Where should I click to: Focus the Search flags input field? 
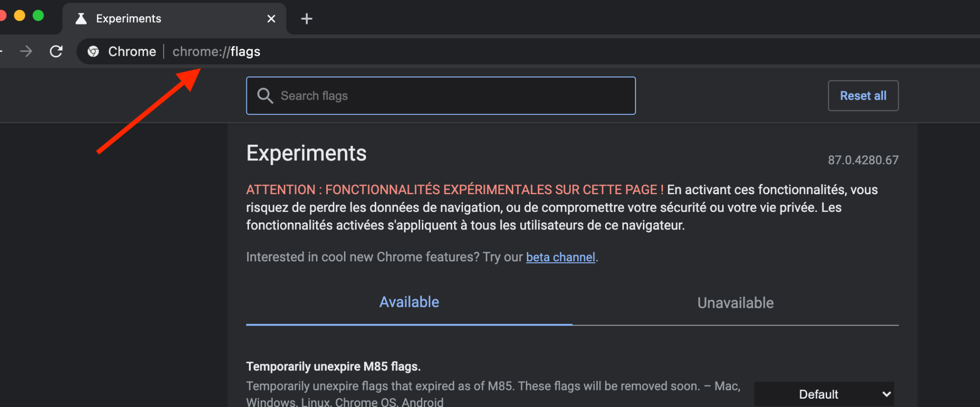coord(451,96)
